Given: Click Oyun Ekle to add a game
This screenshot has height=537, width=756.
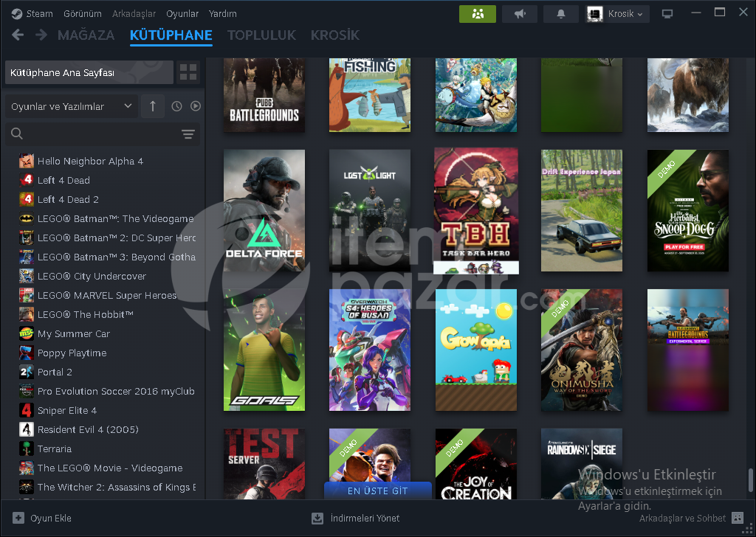Looking at the screenshot, I should point(42,519).
